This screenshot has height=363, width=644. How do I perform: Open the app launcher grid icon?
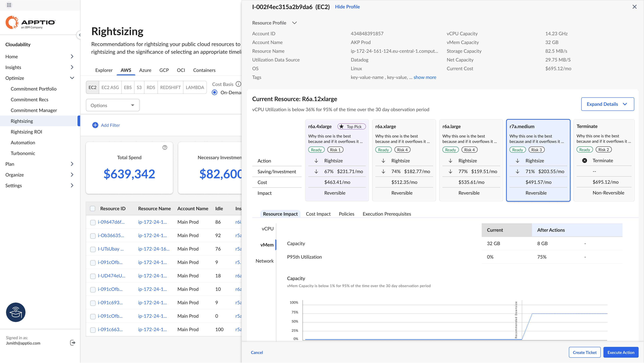9,5
